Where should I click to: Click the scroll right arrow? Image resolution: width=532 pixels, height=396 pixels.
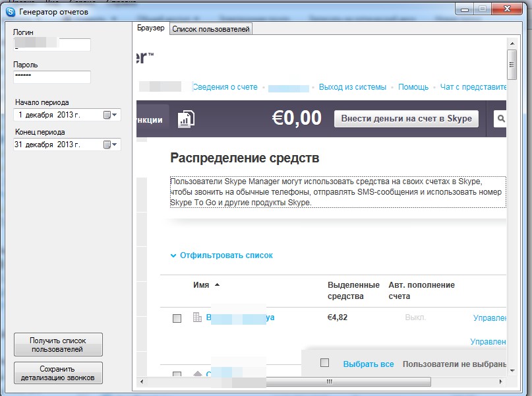[501, 381]
